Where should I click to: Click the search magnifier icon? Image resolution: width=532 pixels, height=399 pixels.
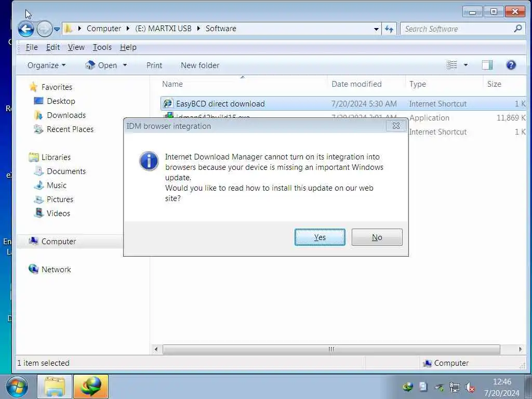coord(518,29)
